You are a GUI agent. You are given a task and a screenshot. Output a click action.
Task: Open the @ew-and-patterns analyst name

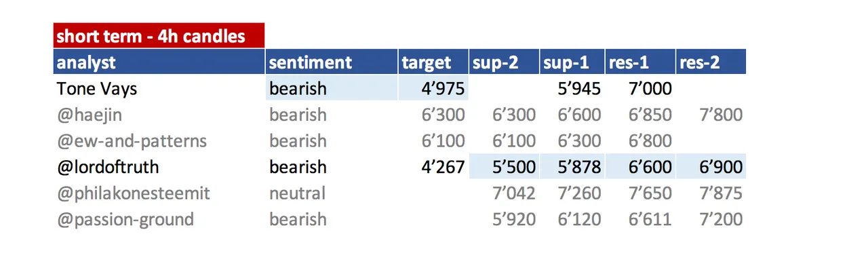(x=132, y=141)
